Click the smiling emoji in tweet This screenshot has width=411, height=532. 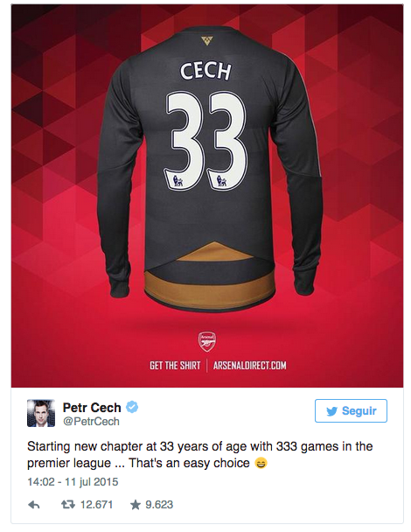(261, 463)
